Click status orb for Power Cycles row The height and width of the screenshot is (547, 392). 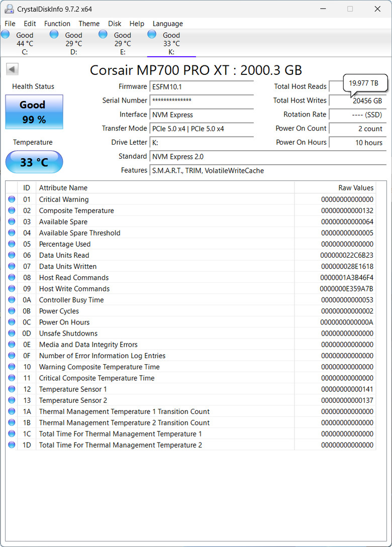[x=12, y=311]
